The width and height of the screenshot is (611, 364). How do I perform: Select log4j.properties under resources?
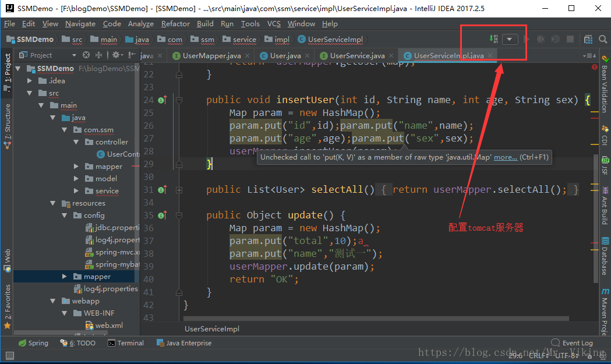coord(105,289)
